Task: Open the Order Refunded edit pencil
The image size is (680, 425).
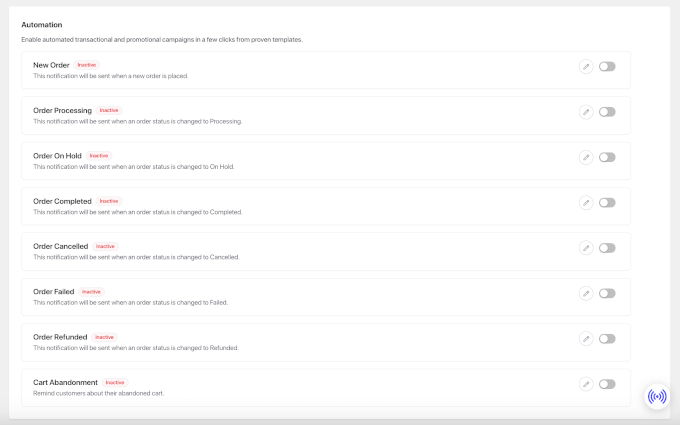Action: coord(586,339)
